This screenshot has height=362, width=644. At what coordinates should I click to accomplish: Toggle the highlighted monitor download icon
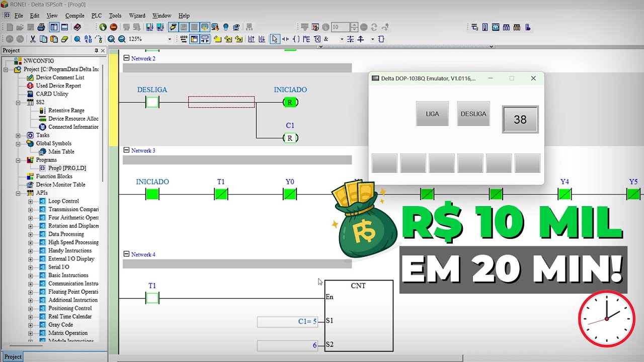[x=205, y=27]
